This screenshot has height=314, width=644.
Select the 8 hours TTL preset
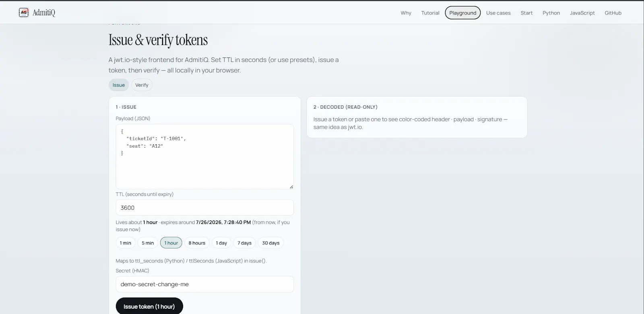(197, 243)
